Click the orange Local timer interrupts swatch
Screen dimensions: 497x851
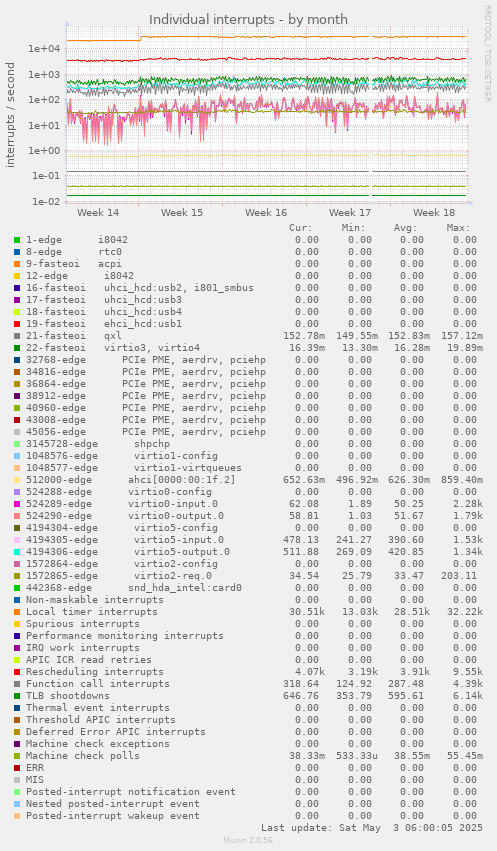click(x=17, y=612)
